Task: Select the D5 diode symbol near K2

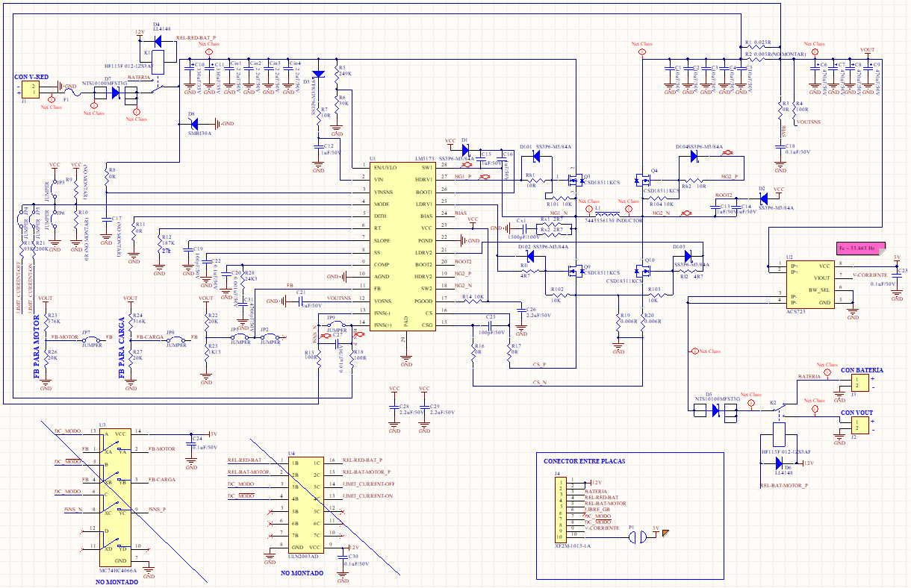Action: (715, 410)
